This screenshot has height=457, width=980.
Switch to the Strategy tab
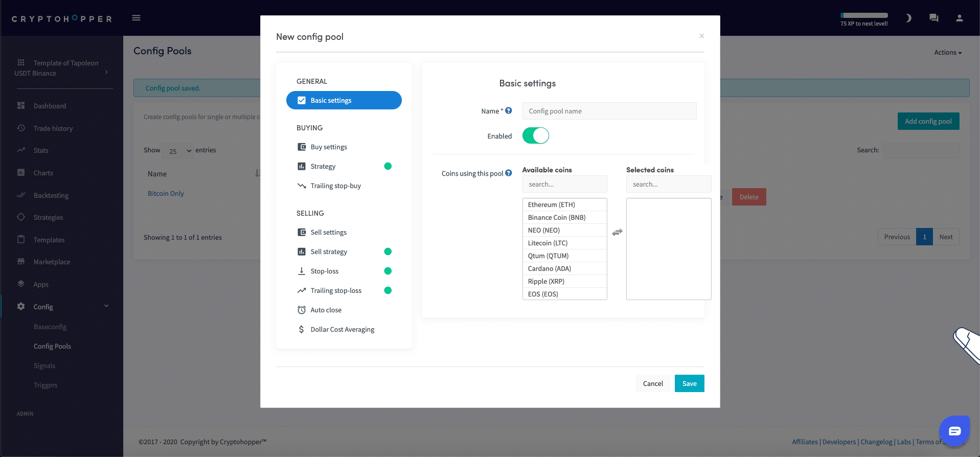point(344,166)
